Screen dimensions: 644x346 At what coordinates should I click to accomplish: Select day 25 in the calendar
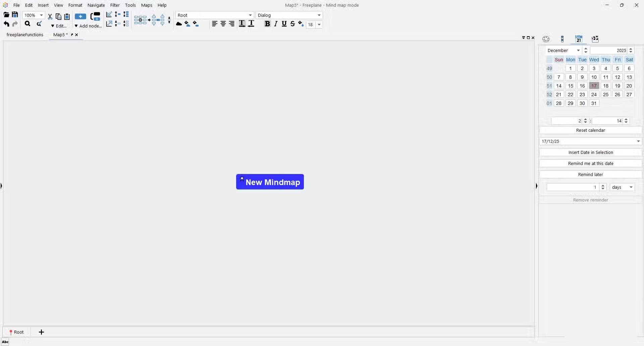605,95
